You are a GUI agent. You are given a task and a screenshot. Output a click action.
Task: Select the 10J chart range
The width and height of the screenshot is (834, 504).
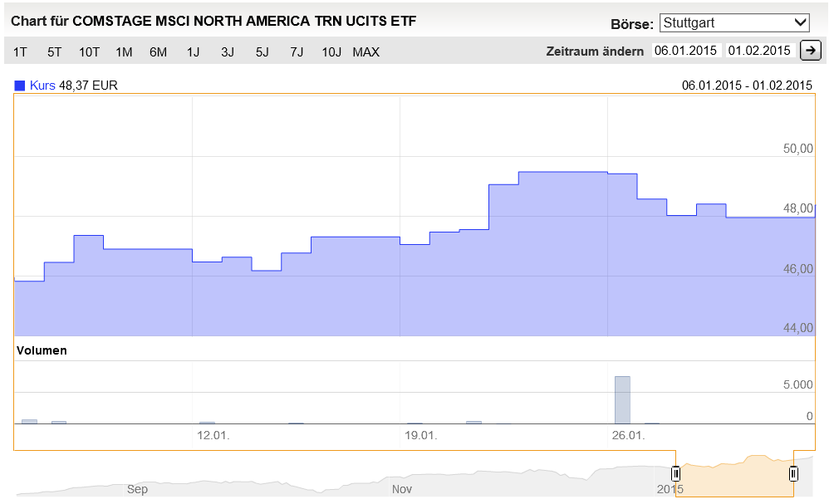331,51
